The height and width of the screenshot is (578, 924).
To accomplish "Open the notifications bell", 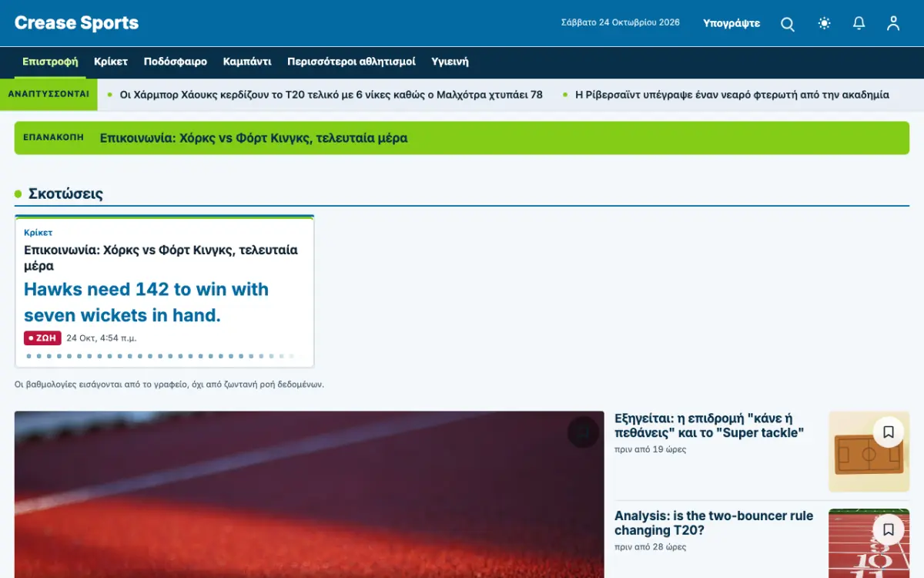I will pos(859,23).
